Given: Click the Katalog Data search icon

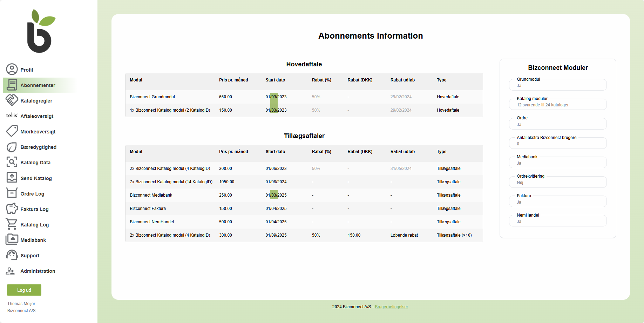Looking at the screenshot, I should click(x=12, y=162).
